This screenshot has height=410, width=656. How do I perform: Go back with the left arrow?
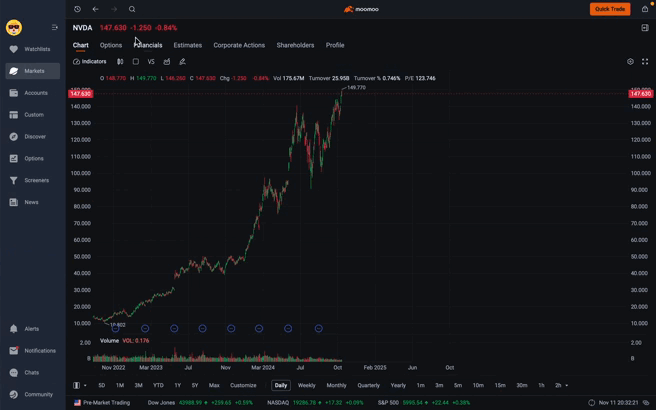(96, 9)
